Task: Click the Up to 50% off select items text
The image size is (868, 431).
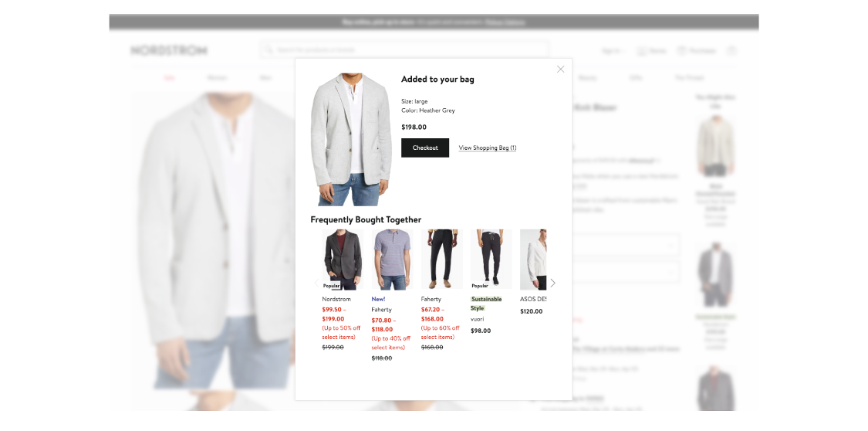Action: click(341, 332)
